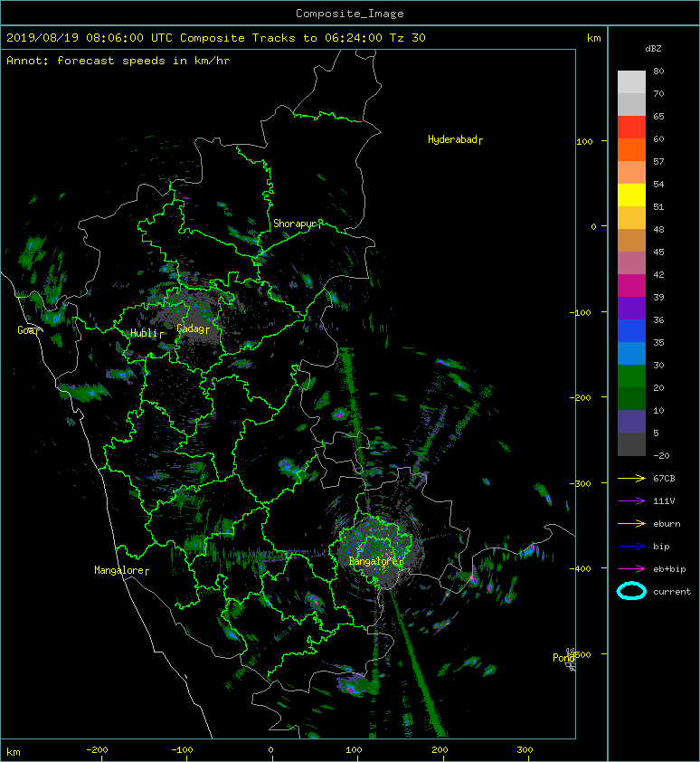Pick the dark orange swatch below red
Screen dimensions: 700x762
pyautogui.click(x=631, y=149)
